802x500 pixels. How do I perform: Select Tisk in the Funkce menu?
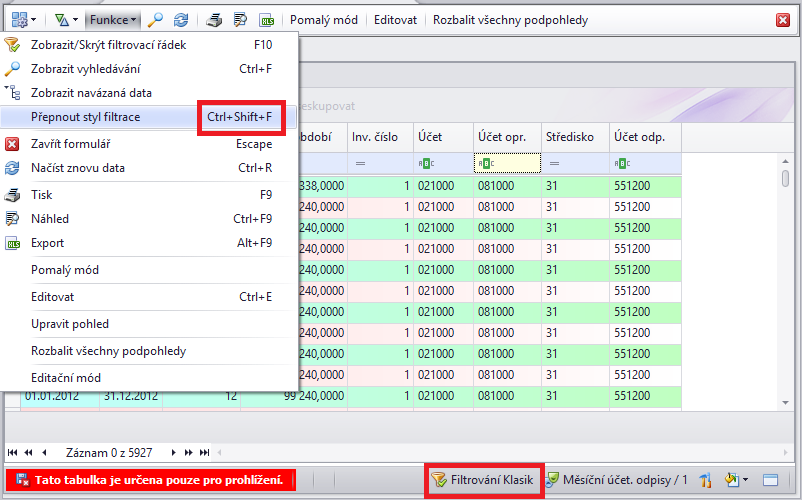click(148, 195)
